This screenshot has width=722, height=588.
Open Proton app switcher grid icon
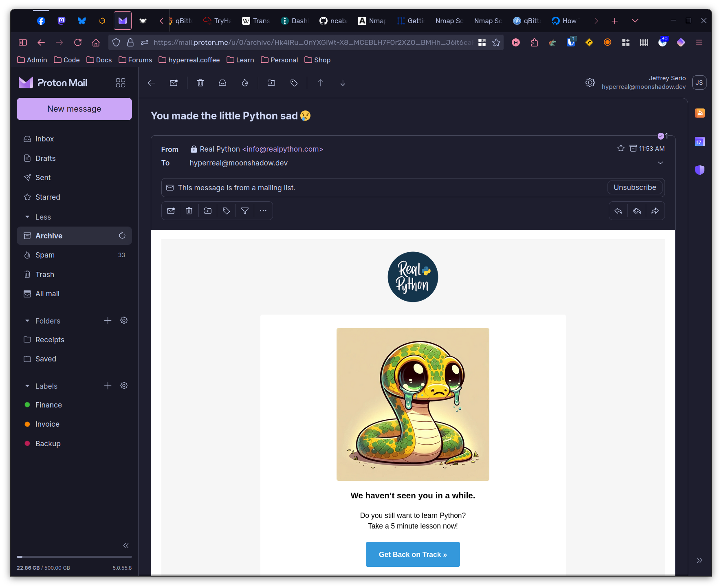[x=121, y=83]
